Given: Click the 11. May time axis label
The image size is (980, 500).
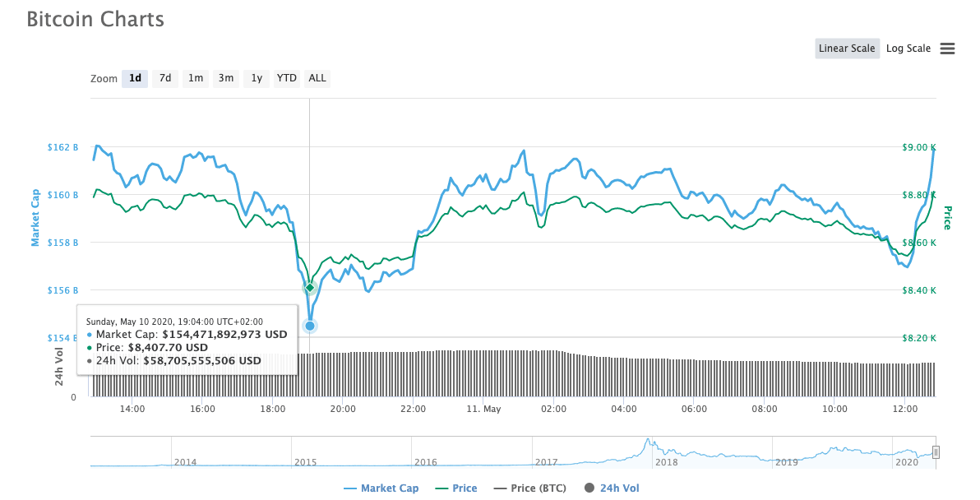Looking at the screenshot, I should point(483,409).
